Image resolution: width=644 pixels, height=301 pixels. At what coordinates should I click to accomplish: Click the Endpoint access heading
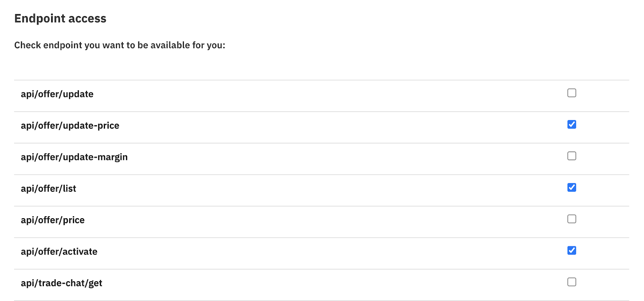point(60,18)
